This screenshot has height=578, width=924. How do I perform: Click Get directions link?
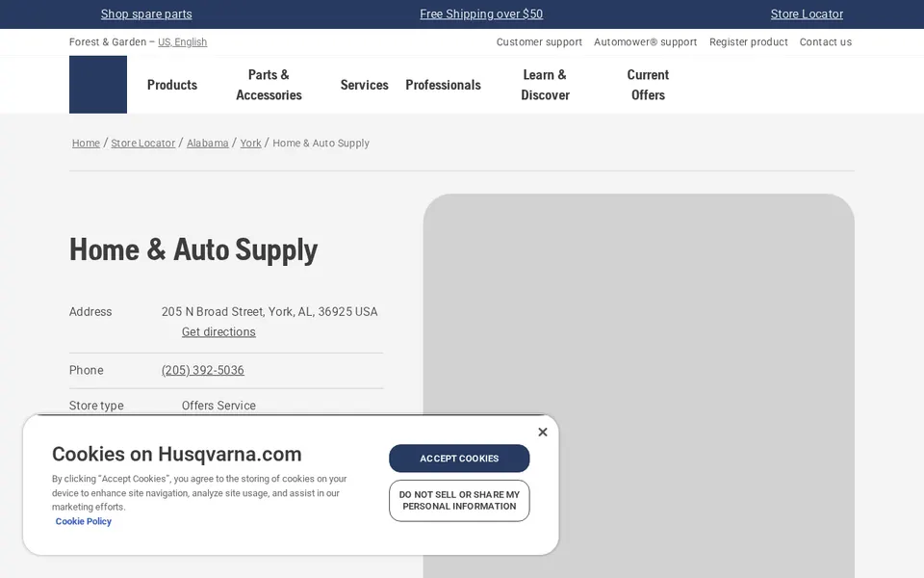coord(218,332)
